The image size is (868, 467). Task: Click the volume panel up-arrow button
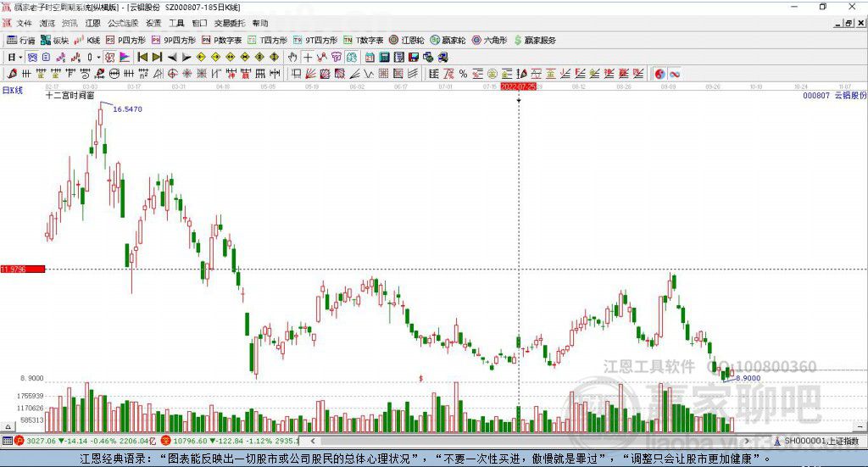point(8,426)
